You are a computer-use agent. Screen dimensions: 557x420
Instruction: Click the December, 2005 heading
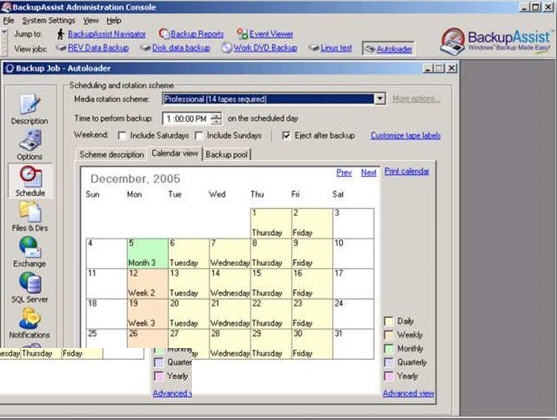135,179
